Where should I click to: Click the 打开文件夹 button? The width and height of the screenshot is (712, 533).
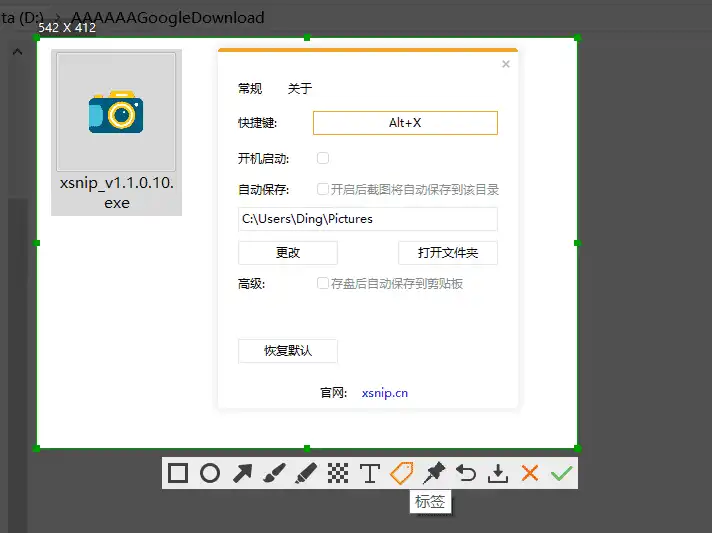tap(448, 252)
